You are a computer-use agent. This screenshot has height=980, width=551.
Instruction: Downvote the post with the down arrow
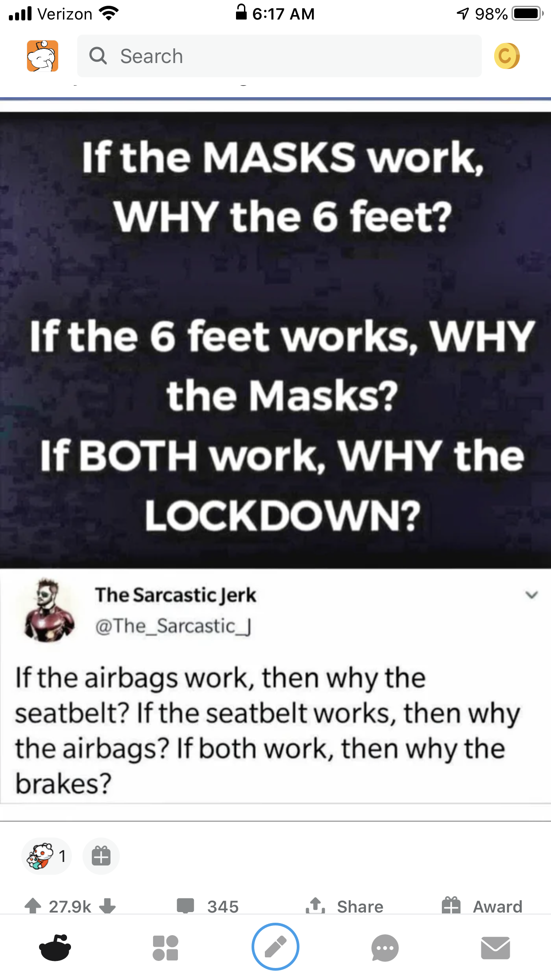(107, 906)
